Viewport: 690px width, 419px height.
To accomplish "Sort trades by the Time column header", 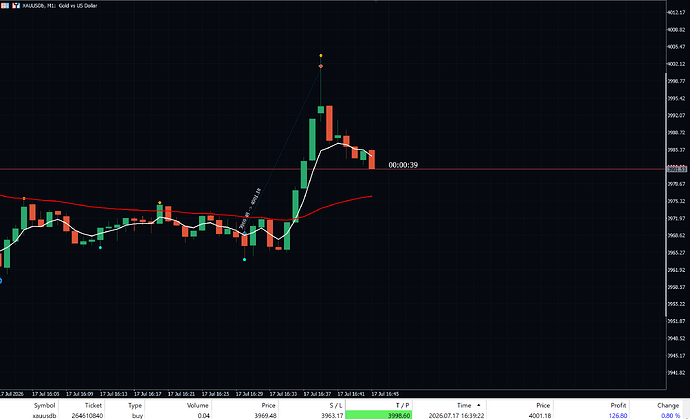I will coord(464,405).
